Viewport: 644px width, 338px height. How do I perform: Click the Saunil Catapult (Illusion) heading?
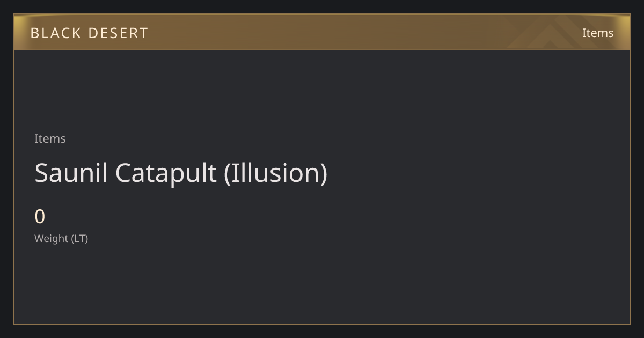(x=181, y=173)
